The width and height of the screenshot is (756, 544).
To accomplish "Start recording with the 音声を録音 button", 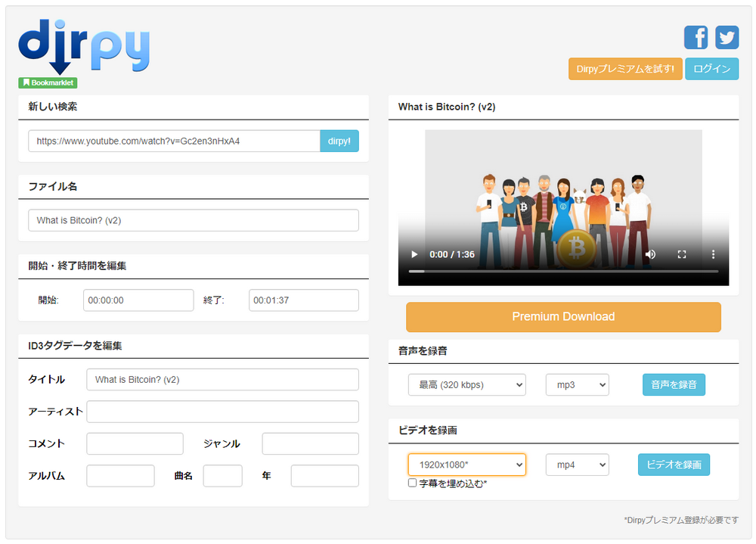I will coord(674,384).
